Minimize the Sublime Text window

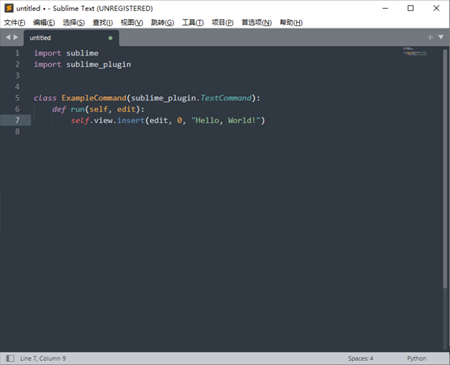pyautogui.click(x=385, y=8)
